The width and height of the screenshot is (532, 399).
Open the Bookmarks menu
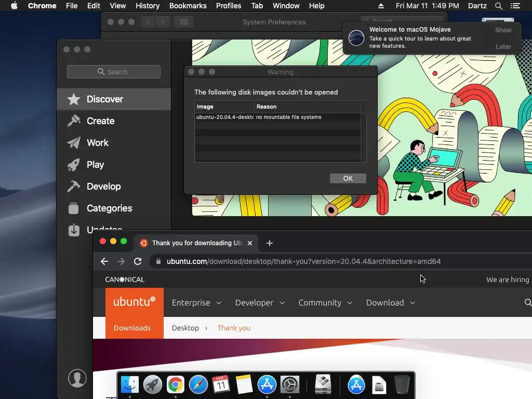coord(188,6)
